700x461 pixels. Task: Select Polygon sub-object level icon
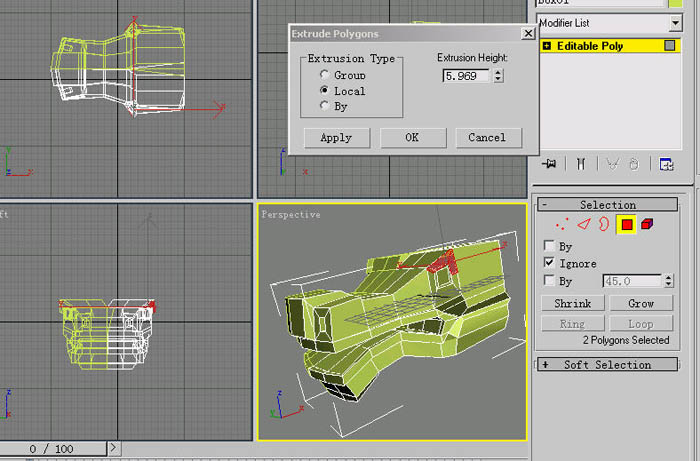tap(626, 224)
